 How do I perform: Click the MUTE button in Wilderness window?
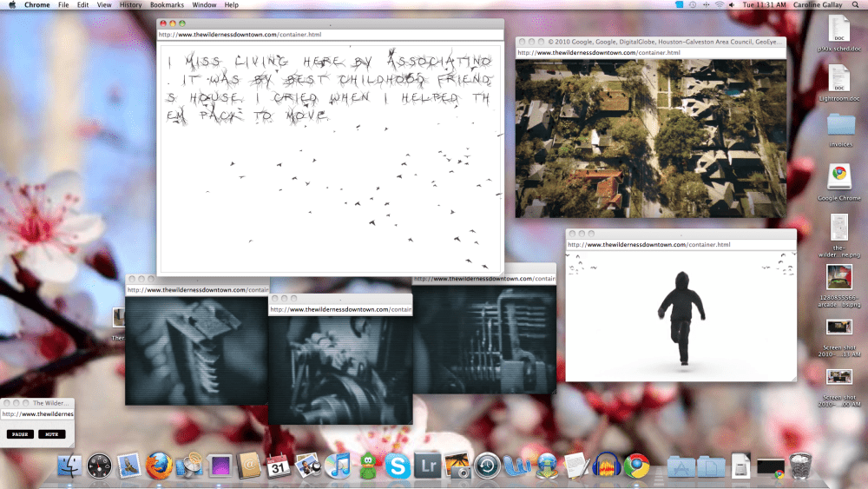pyautogui.click(x=52, y=434)
